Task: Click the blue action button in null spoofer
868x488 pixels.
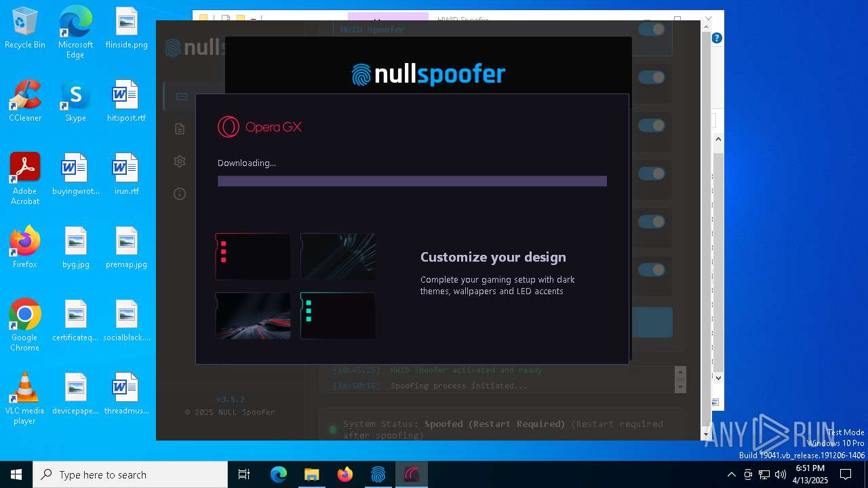Action: [x=652, y=323]
